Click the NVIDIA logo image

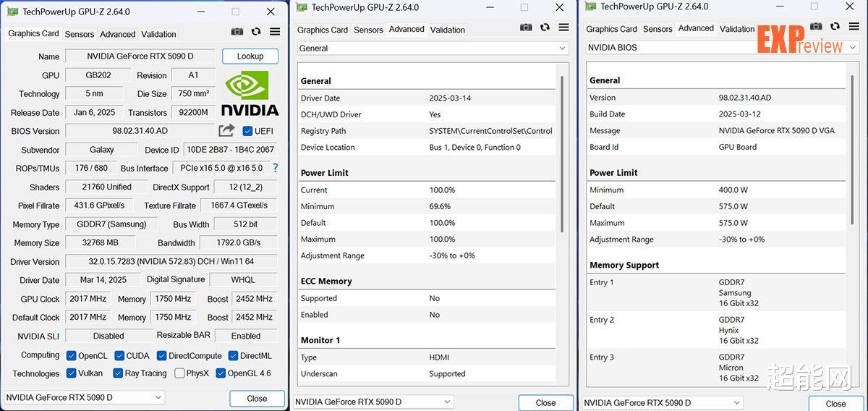tap(250, 93)
